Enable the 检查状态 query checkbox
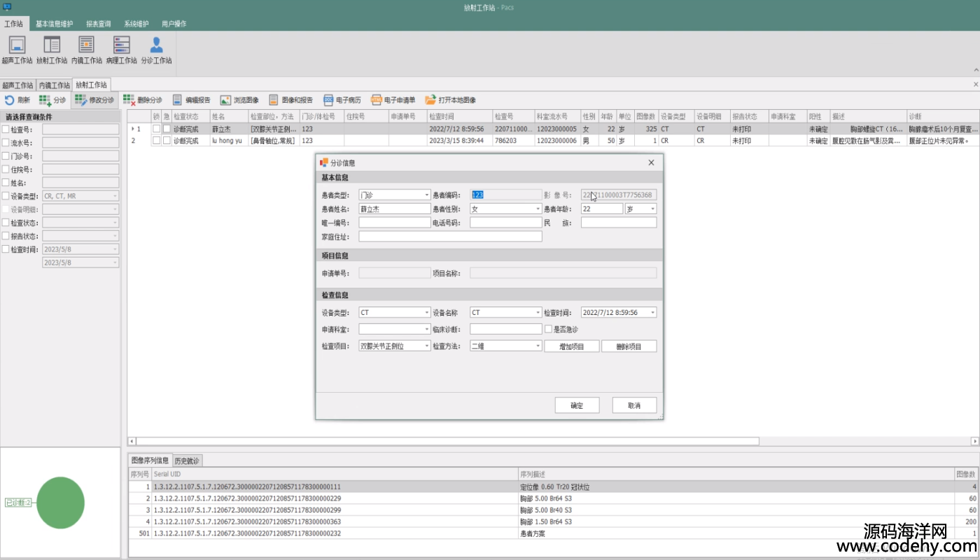Image resolution: width=980 pixels, height=560 pixels. [x=6, y=223]
